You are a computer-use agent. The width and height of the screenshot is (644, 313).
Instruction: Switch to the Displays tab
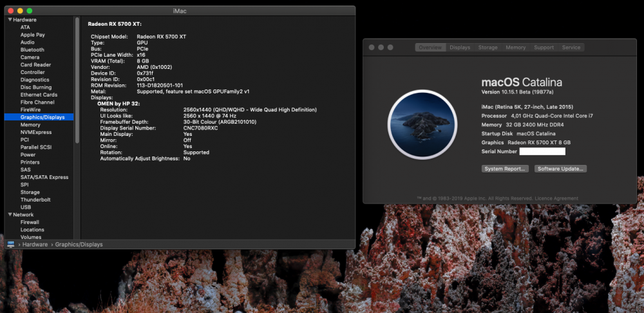tap(460, 47)
